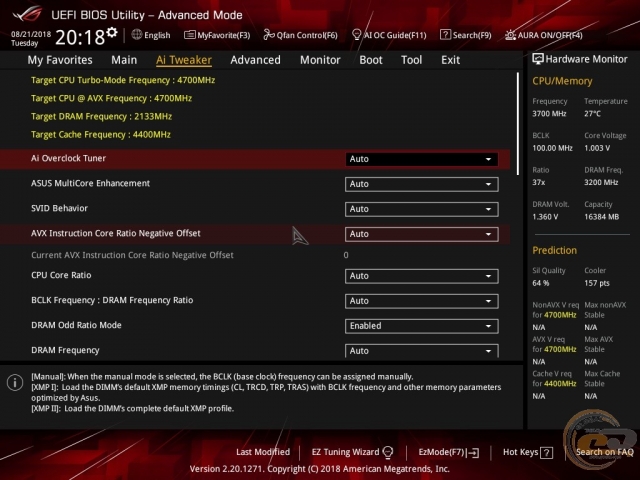Click the info icon beside help text
640x480 pixels.
pos(15,383)
